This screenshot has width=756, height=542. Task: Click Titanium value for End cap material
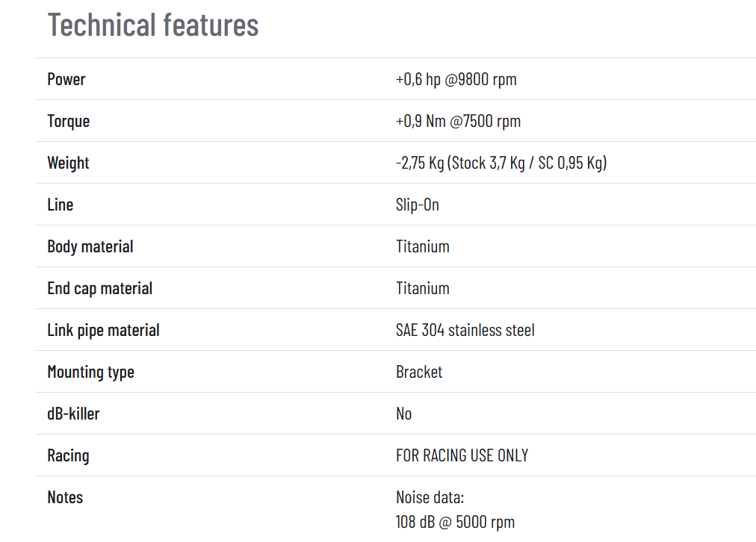point(422,288)
